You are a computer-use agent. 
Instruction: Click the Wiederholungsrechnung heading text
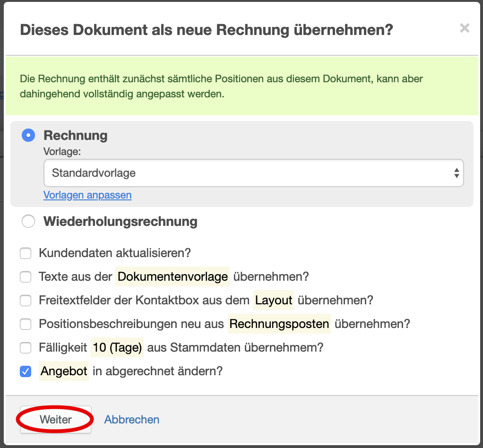pyautogui.click(x=121, y=222)
